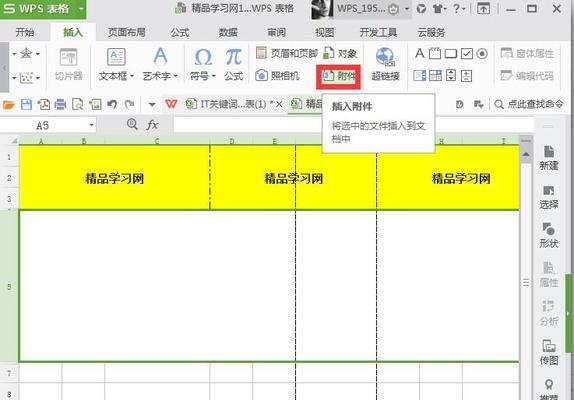The image size is (574, 400).
Task: Open the 审阅 ribbon tab
Action: (276, 33)
